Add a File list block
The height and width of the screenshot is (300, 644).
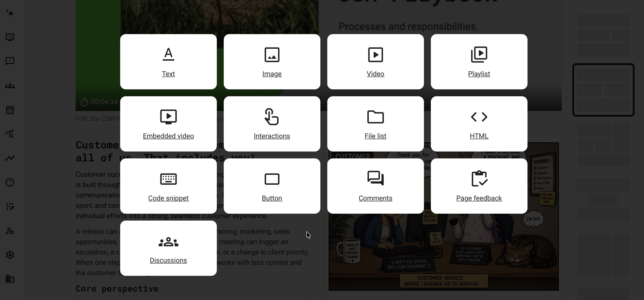(375, 124)
